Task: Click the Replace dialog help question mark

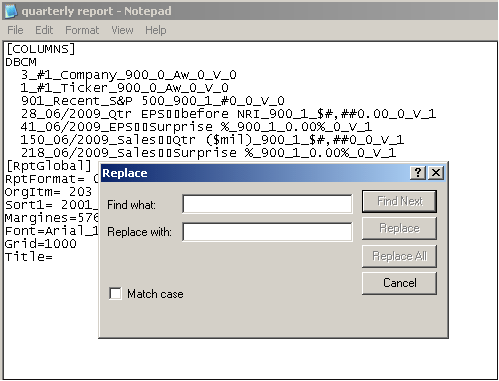Action: click(x=418, y=173)
